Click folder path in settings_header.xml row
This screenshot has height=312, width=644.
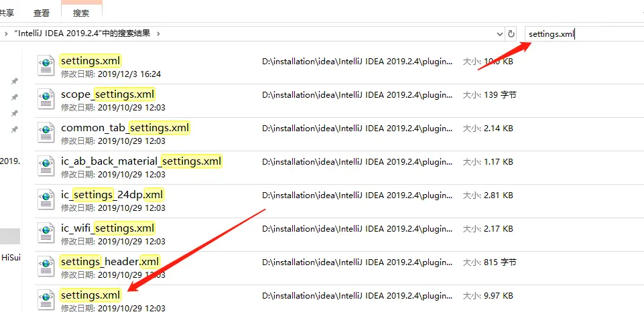[357, 262]
